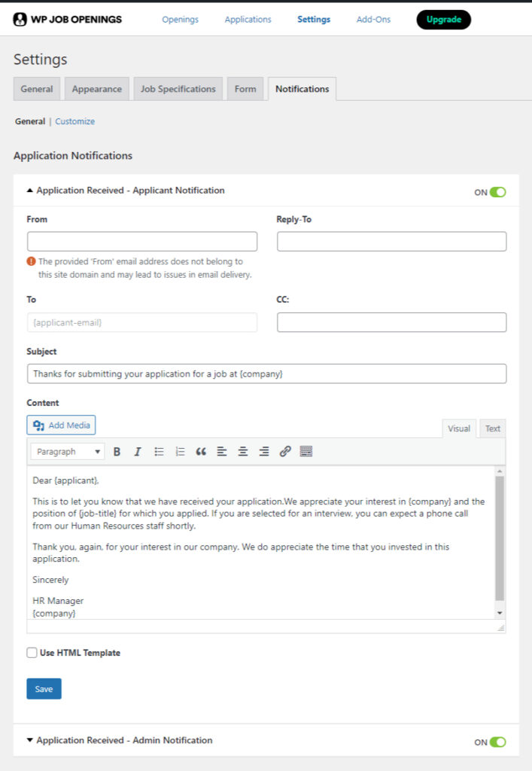Open the Job Specifications tab
The height and width of the screenshot is (771, 532).
point(178,89)
